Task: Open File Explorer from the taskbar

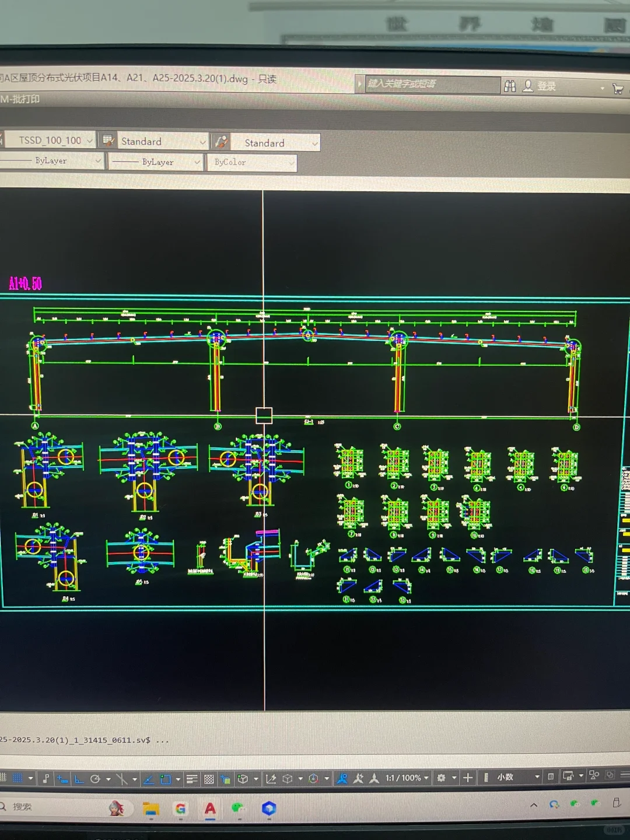Action: point(151,808)
